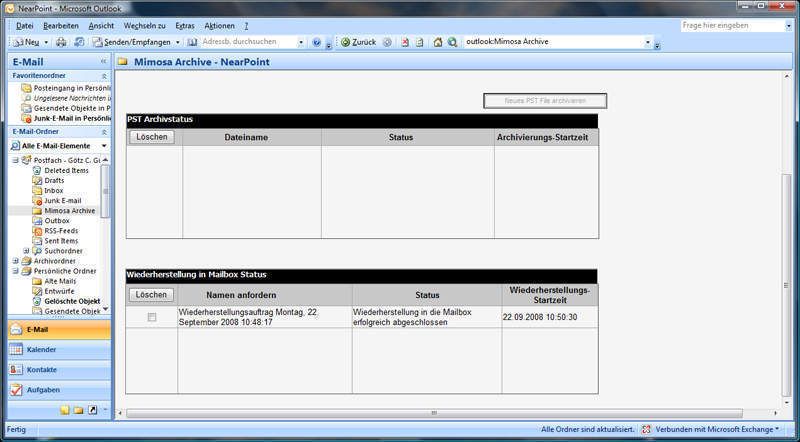
Task: Click the notes icon in navigation footer
Action: pyautogui.click(x=65, y=410)
